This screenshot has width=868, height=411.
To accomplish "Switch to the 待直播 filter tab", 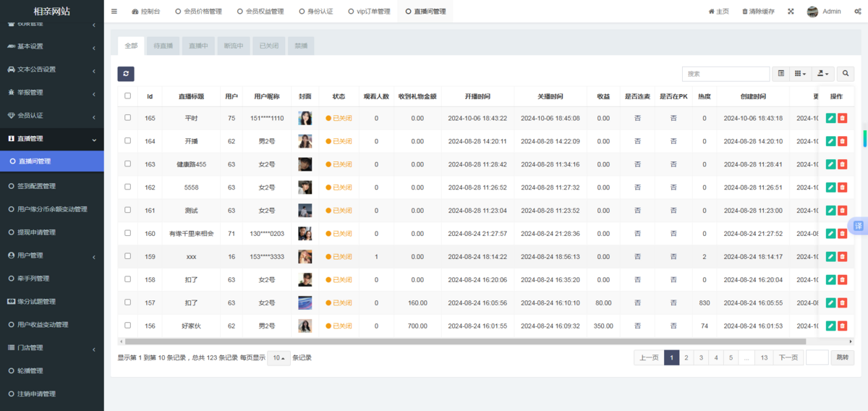I will coord(163,46).
